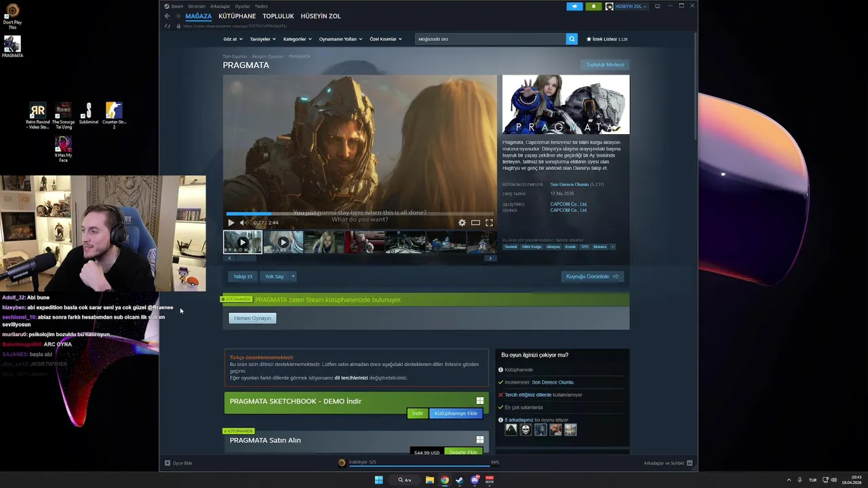
Task: Switch to the KÜTÜPHANE tab
Action: click(x=237, y=16)
